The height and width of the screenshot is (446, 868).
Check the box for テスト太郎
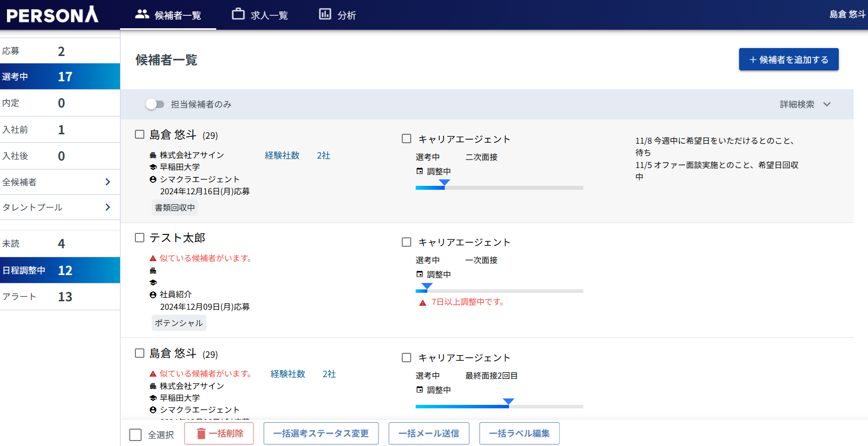click(x=140, y=237)
